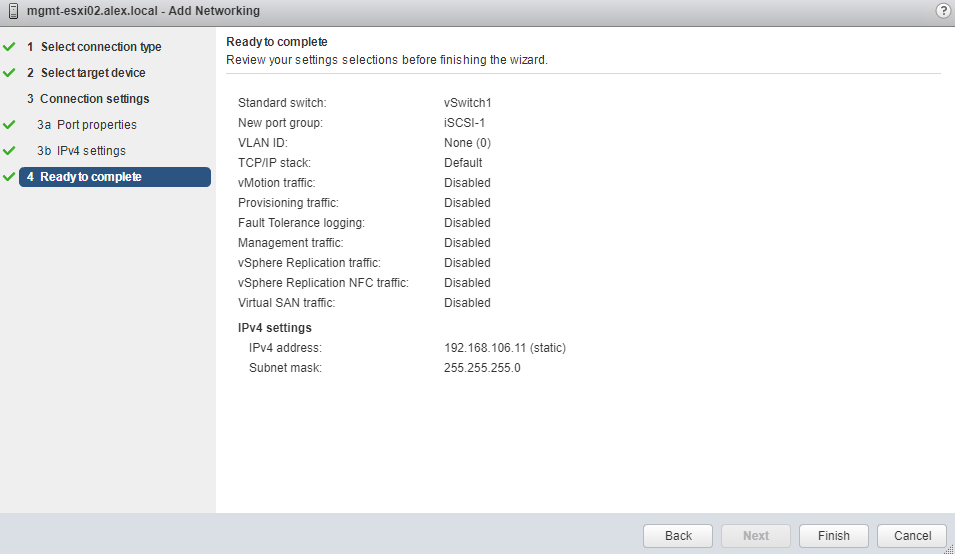Select step 4 Ready to complete
This screenshot has height=554, width=955.
pos(90,177)
